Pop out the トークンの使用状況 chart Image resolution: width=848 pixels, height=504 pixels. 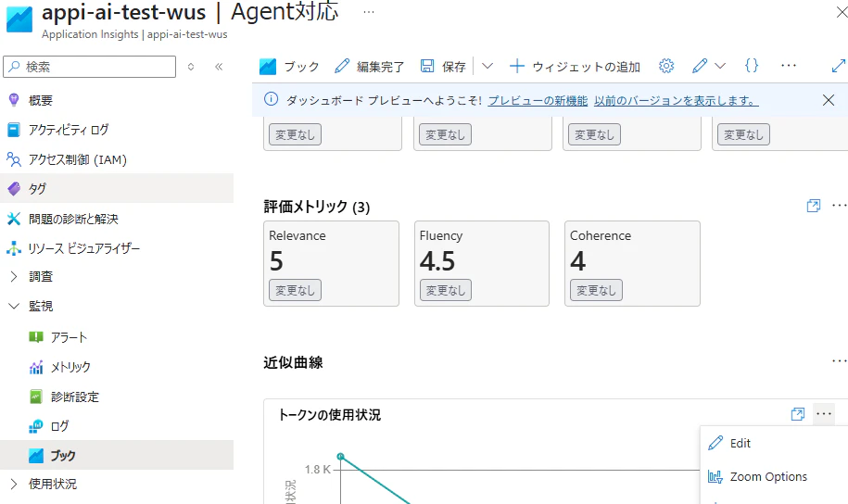click(798, 414)
